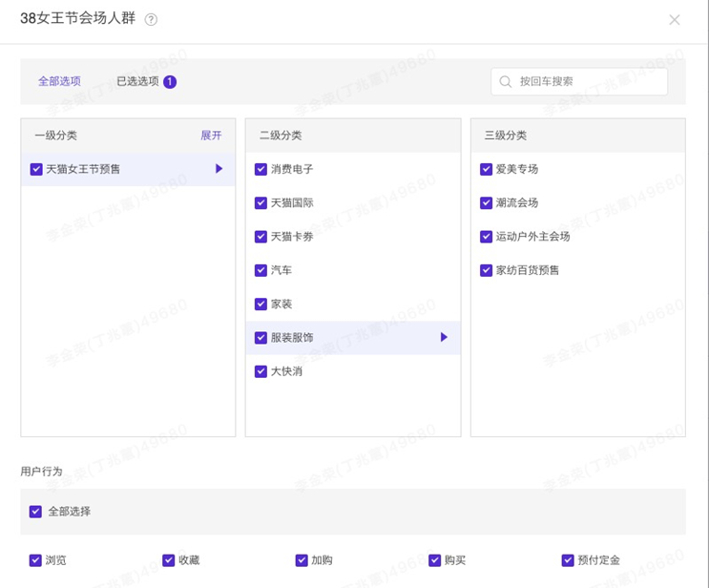Uncheck the 服装服饰 checkbox
The height and width of the screenshot is (588, 709).
click(261, 337)
